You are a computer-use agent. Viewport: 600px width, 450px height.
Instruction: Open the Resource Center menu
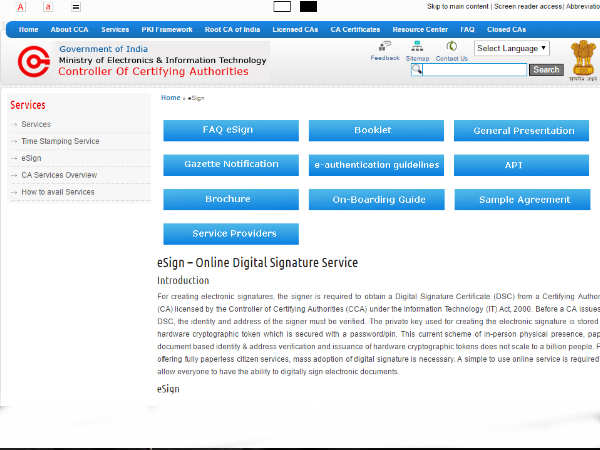tap(420, 29)
